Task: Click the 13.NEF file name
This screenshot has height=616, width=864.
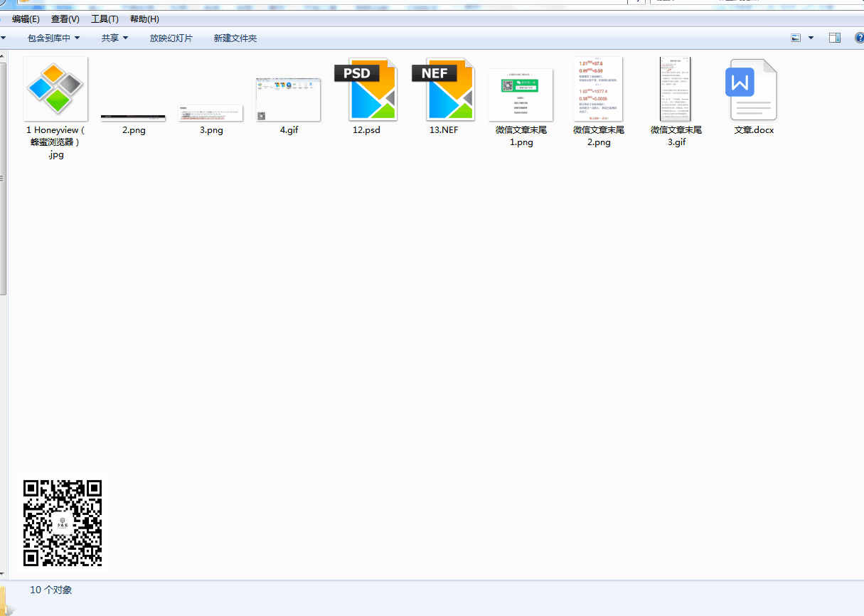Action: point(444,130)
